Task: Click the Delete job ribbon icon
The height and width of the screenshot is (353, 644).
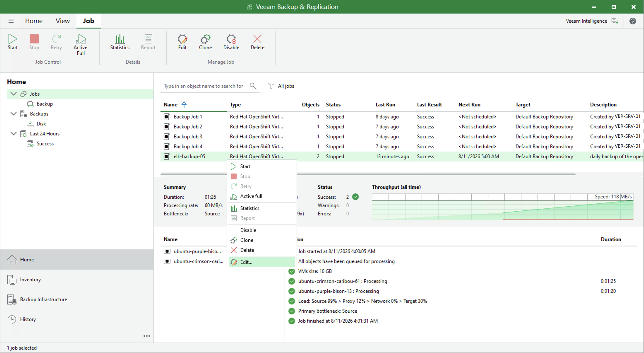Action: pyautogui.click(x=257, y=42)
